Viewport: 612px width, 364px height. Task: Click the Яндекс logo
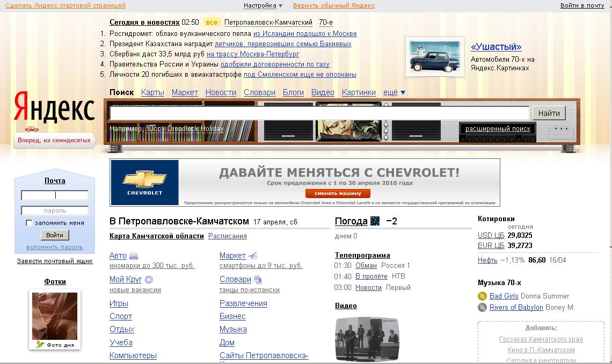(54, 106)
